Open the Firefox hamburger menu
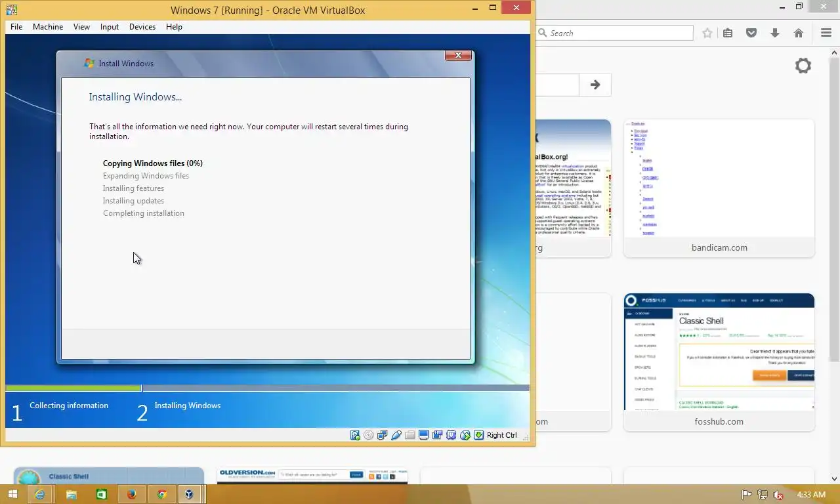This screenshot has height=504, width=840. click(x=826, y=33)
